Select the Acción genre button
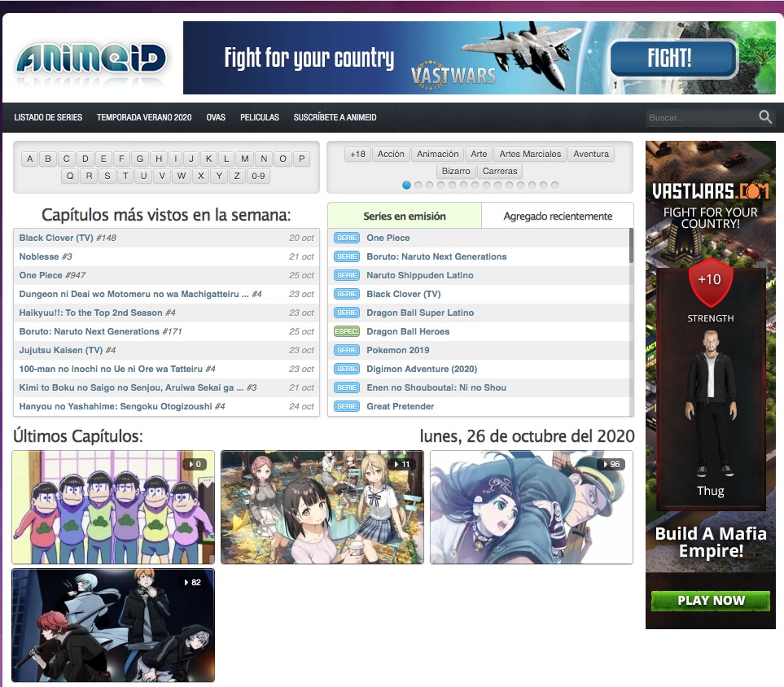The width and height of the screenshot is (784, 687). pyautogui.click(x=391, y=154)
